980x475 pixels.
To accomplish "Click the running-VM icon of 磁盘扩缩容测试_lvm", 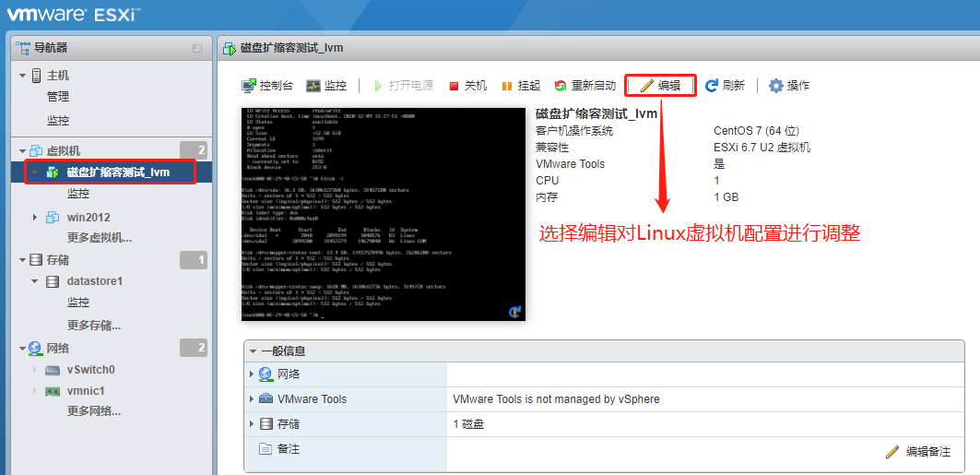I will pyautogui.click(x=53, y=172).
